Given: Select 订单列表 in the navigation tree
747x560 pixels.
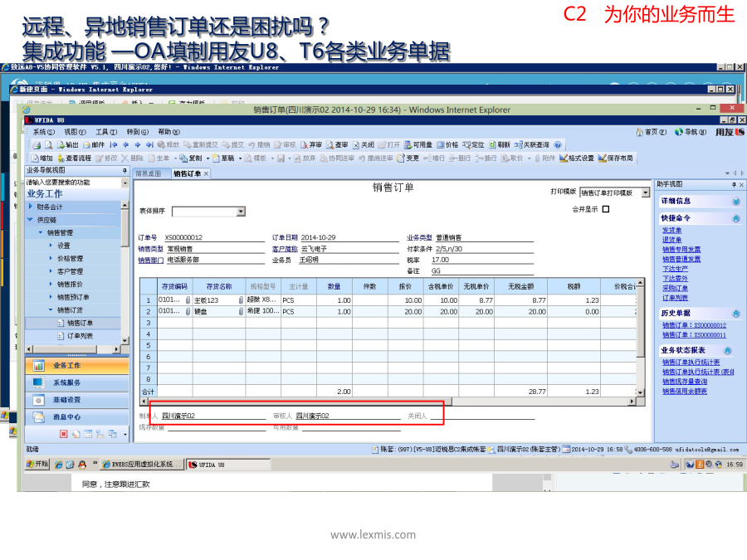Looking at the screenshot, I should click(x=80, y=336).
